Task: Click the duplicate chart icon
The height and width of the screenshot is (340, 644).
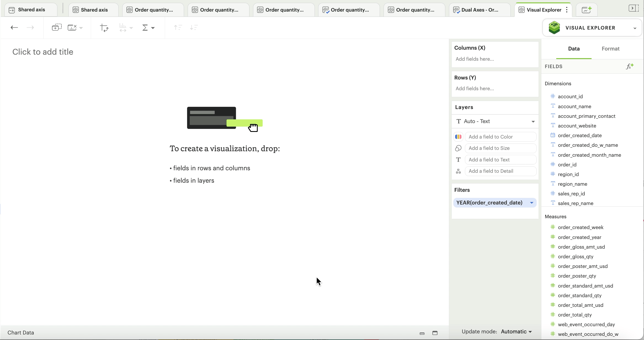Action: click(57, 28)
